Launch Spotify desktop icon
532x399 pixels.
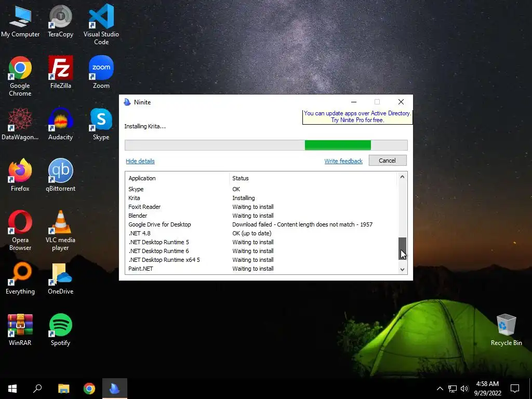[x=60, y=330]
